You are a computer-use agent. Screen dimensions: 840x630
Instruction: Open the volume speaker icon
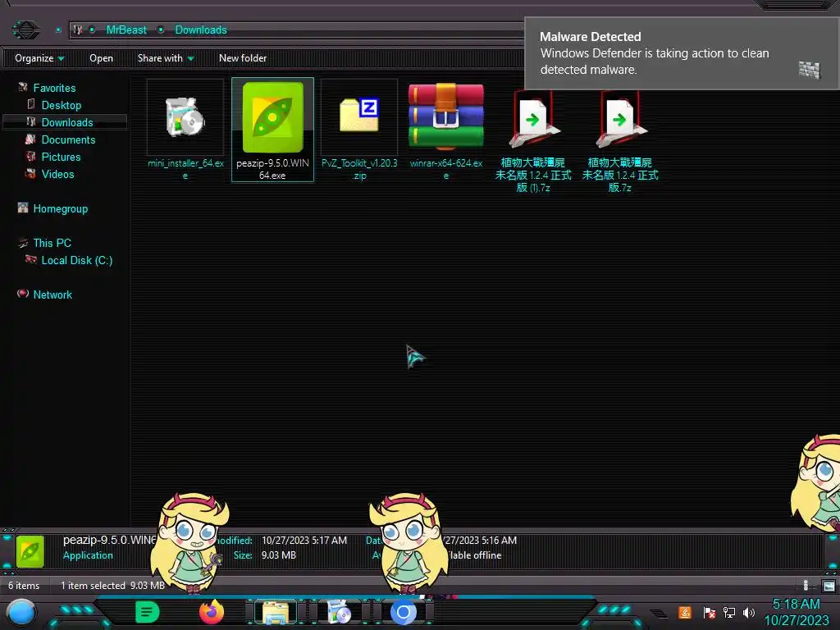pyautogui.click(x=749, y=612)
